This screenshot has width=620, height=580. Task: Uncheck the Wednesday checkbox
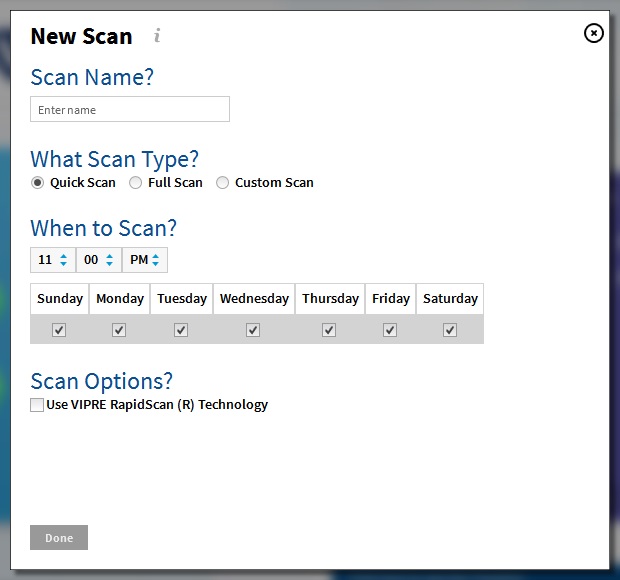coord(253,330)
